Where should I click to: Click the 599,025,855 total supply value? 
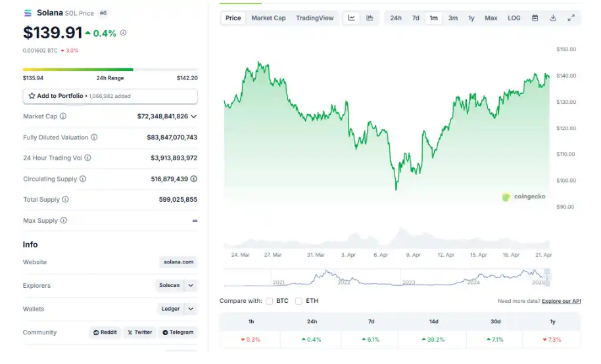pyautogui.click(x=178, y=200)
